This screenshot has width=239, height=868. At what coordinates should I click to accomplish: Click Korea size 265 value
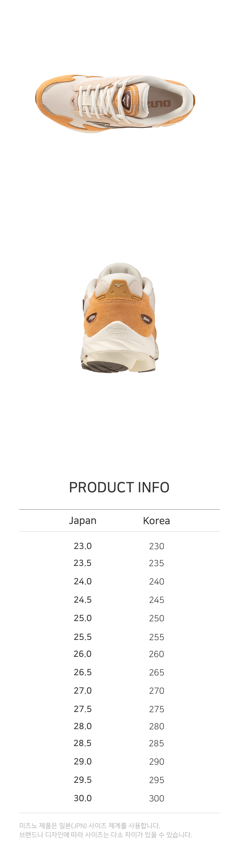click(157, 672)
